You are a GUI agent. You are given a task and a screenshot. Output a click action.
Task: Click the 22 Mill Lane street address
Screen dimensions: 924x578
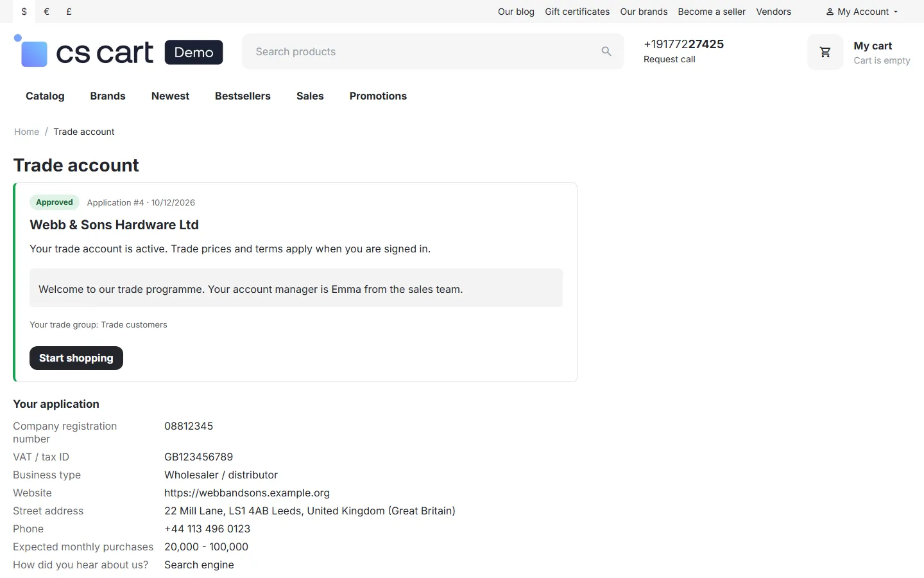pos(310,511)
